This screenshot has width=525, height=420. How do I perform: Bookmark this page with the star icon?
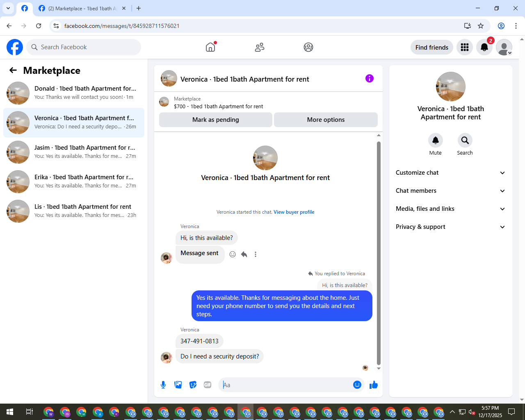pyautogui.click(x=481, y=26)
